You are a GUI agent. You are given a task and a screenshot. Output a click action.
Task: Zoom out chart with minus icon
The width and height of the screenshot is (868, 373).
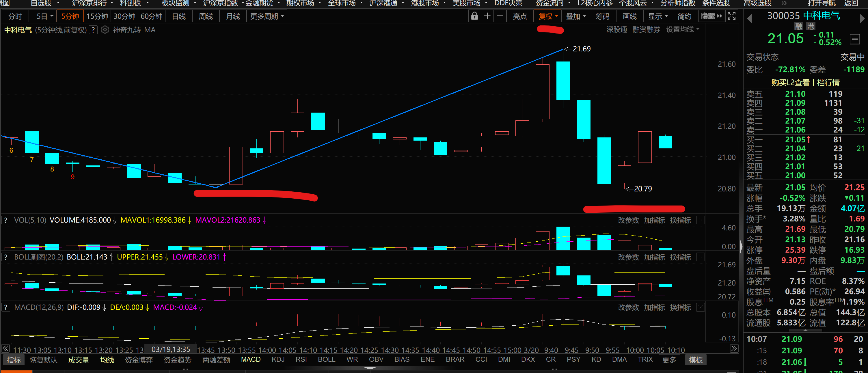[500, 16]
